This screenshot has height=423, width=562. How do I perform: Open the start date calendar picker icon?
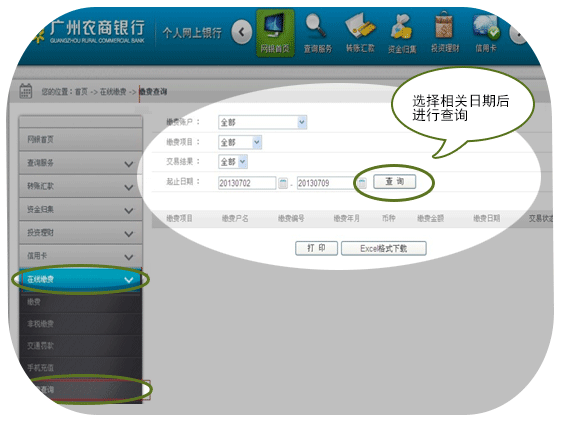pos(283,183)
